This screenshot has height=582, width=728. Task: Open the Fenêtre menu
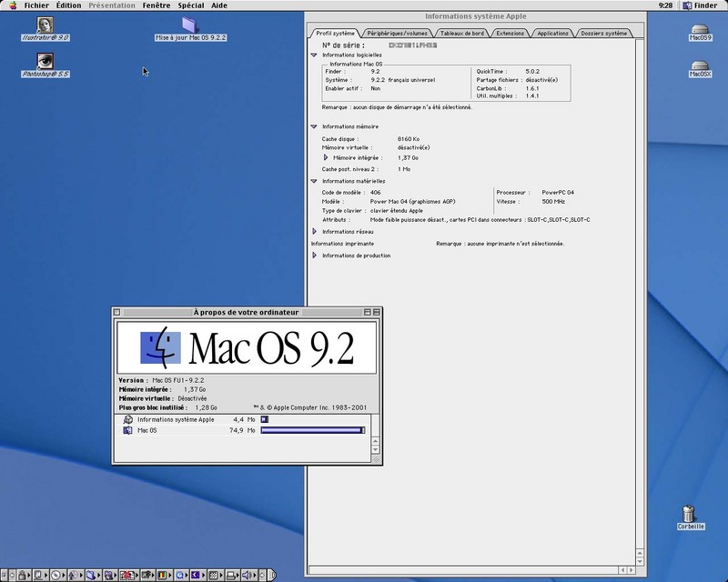tap(157, 5)
